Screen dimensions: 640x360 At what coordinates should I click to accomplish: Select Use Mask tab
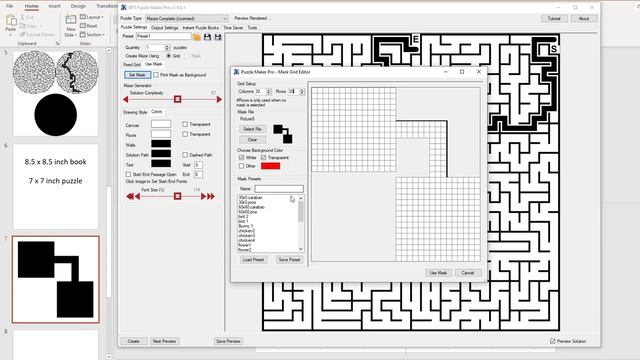click(x=153, y=64)
